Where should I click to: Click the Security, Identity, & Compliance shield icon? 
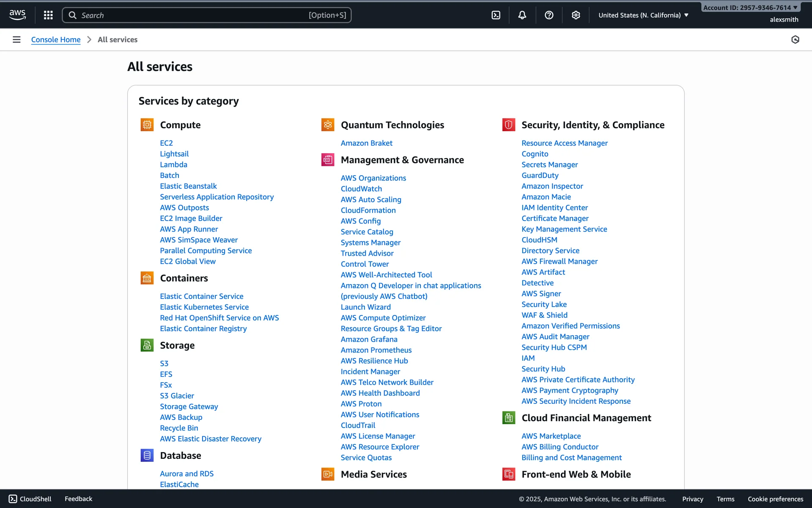[x=508, y=125]
